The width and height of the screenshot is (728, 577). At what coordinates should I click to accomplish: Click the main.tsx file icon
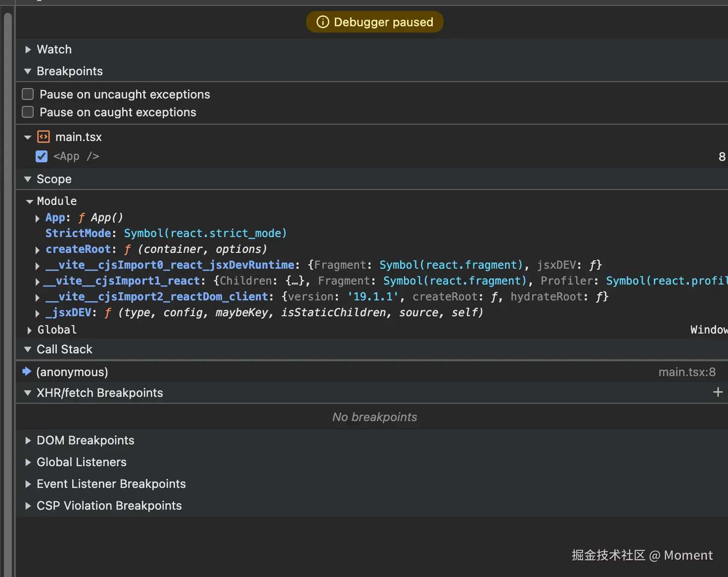[x=44, y=137]
